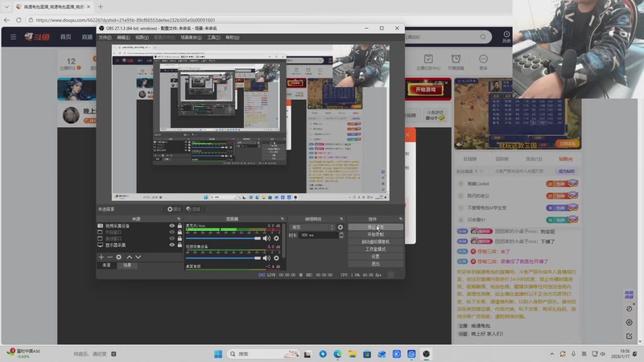Screen dimensions: 644x362
Task: Toggle lock on 显示器采集 source
Action: (x=180, y=245)
